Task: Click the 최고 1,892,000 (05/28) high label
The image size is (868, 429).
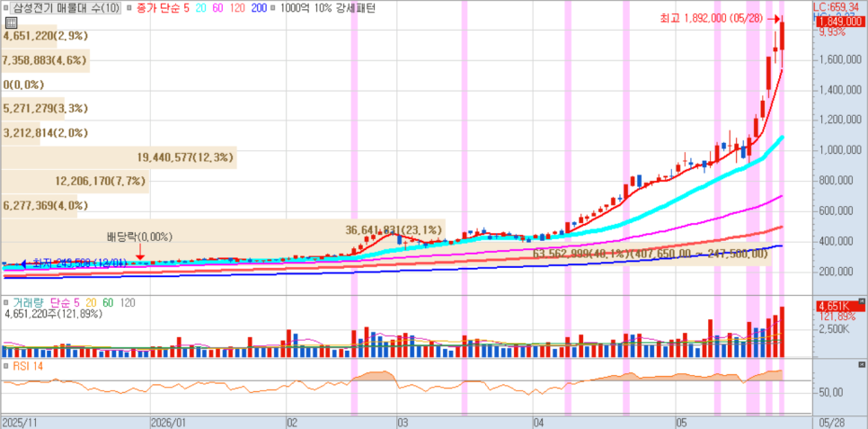Action: (712, 18)
